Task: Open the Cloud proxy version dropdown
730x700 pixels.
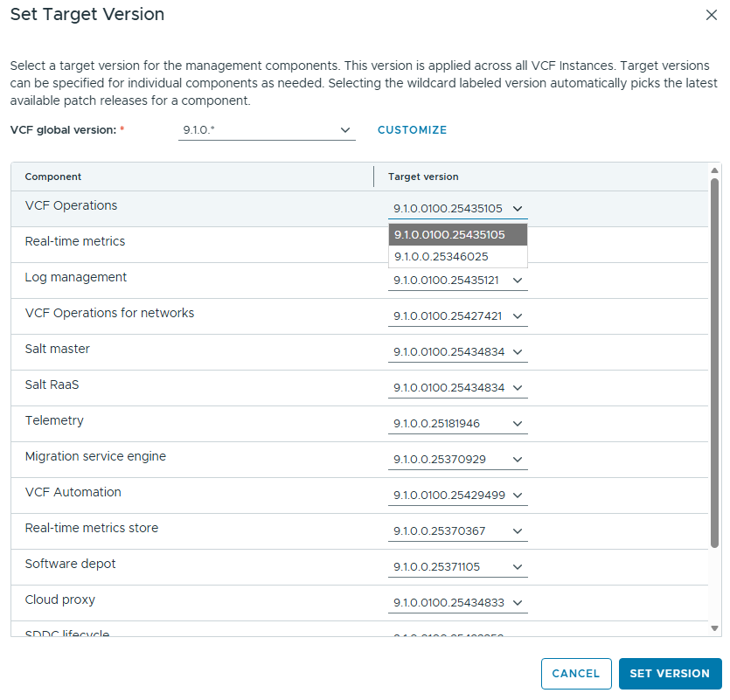Action: (x=457, y=603)
